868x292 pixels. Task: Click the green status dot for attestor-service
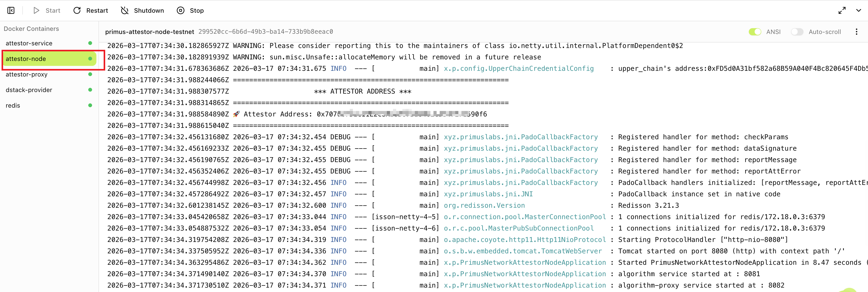(x=90, y=43)
